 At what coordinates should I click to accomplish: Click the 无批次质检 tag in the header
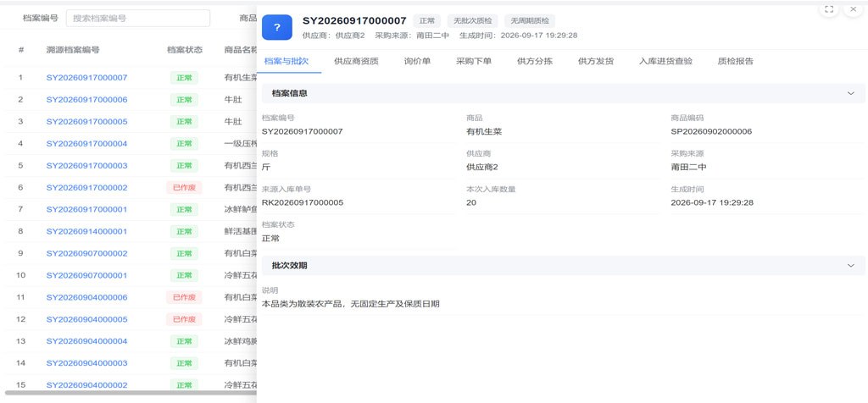(x=473, y=21)
